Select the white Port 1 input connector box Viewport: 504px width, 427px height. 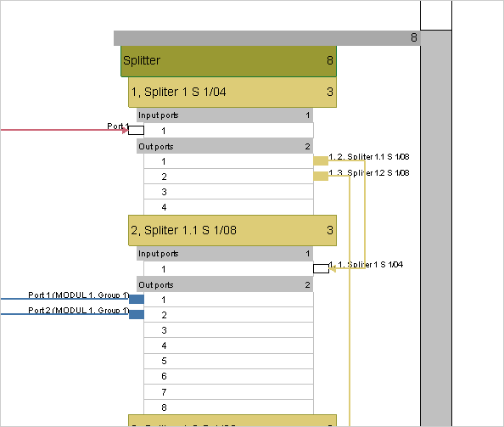137,130
